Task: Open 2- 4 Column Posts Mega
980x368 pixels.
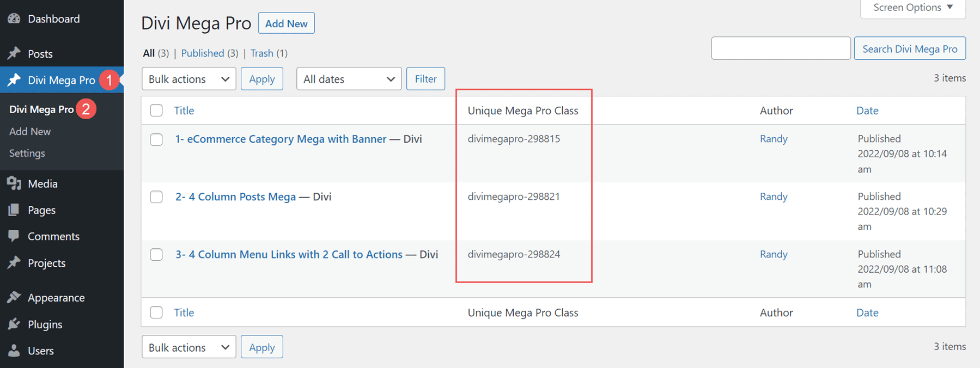Action: point(235,197)
